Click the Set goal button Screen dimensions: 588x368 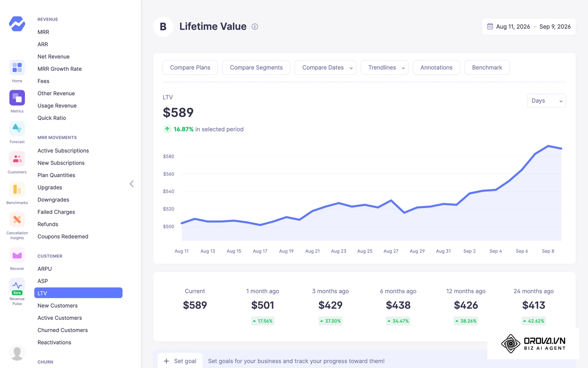180,361
